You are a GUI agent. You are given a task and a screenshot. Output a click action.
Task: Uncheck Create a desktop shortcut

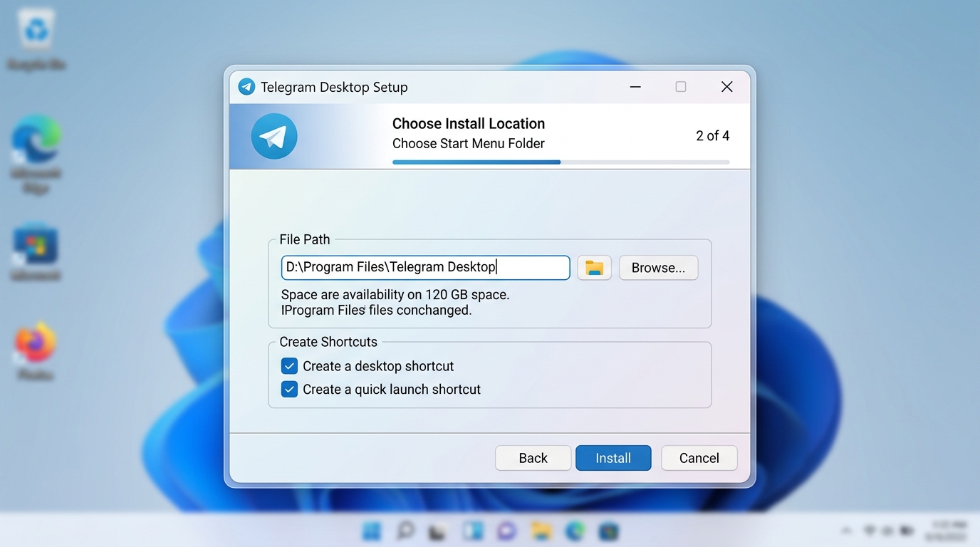pos(289,366)
